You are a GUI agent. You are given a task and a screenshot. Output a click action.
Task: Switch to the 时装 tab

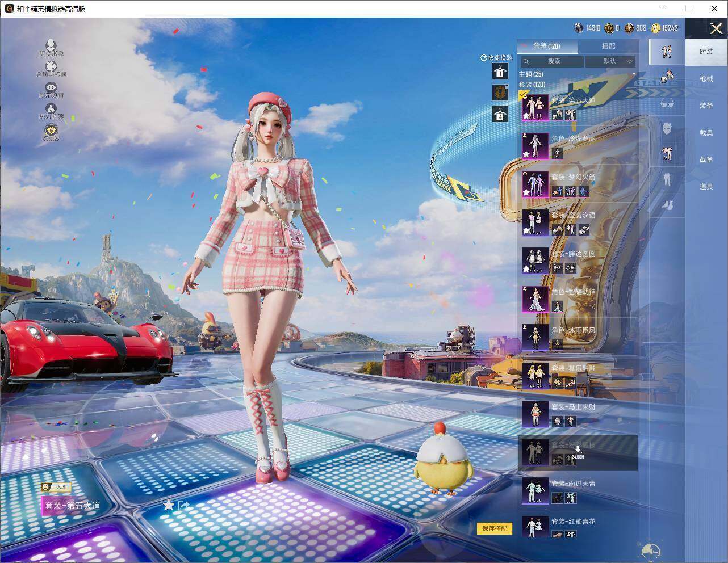pyautogui.click(x=706, y=52)
